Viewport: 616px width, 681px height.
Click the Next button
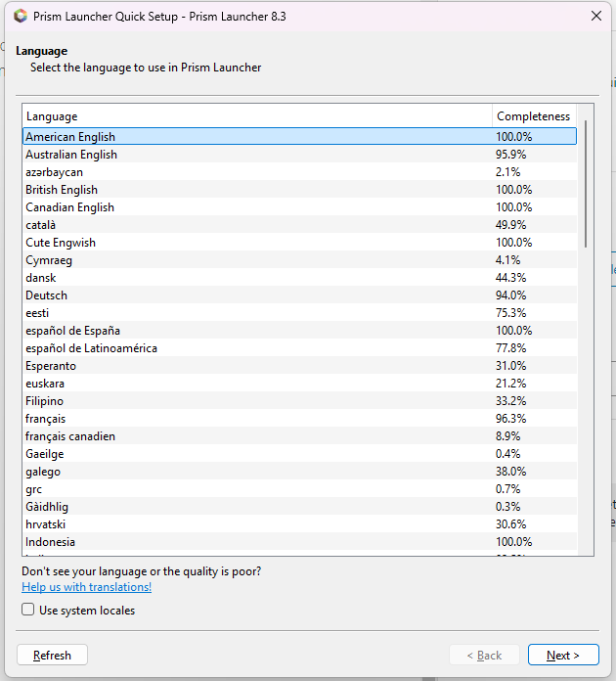click(563, 655)
